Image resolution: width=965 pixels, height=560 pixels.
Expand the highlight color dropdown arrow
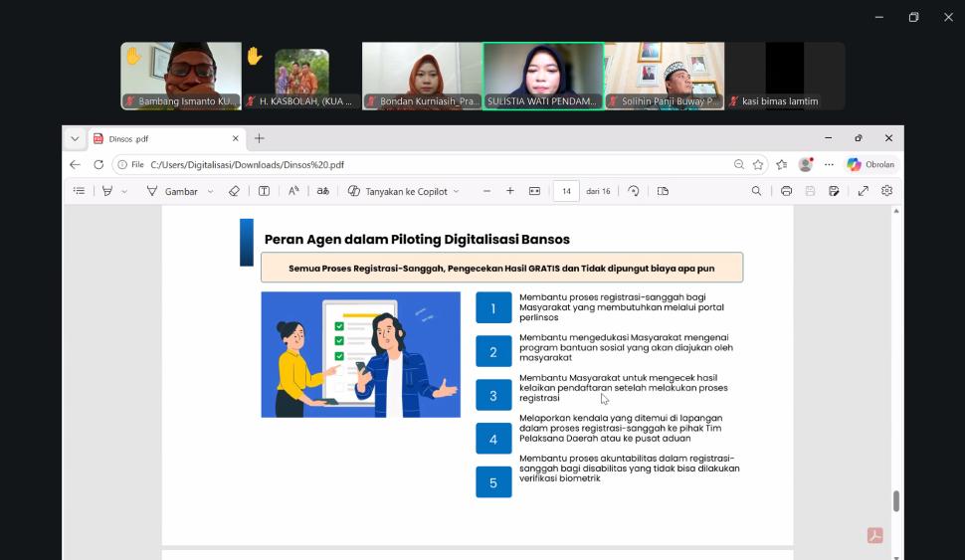coord(124,192)
